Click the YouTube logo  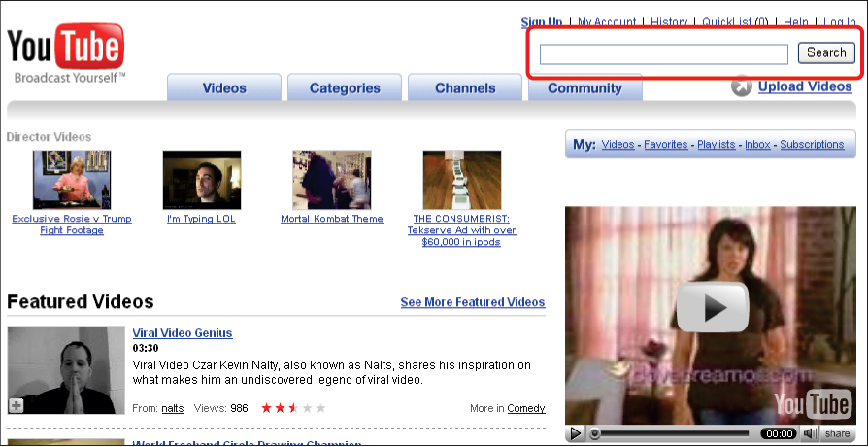click(x=65, y=53)
